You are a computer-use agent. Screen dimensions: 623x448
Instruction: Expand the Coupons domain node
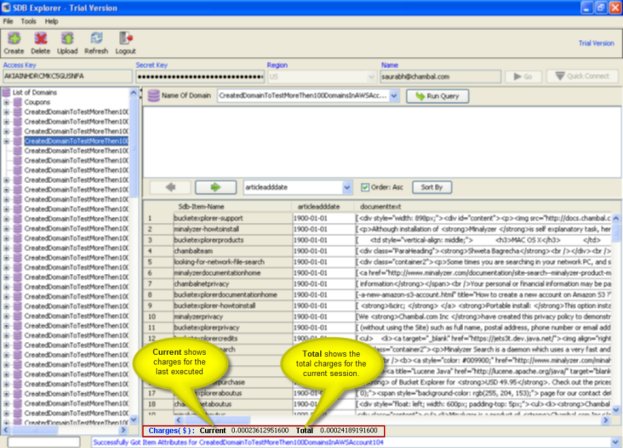(6, 102)
